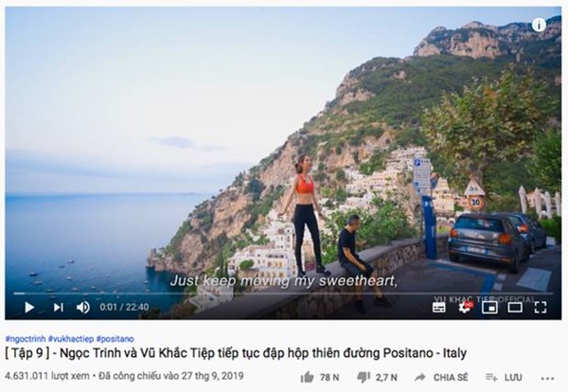
Task: Open the video settings gear
Action: point(465,308)
